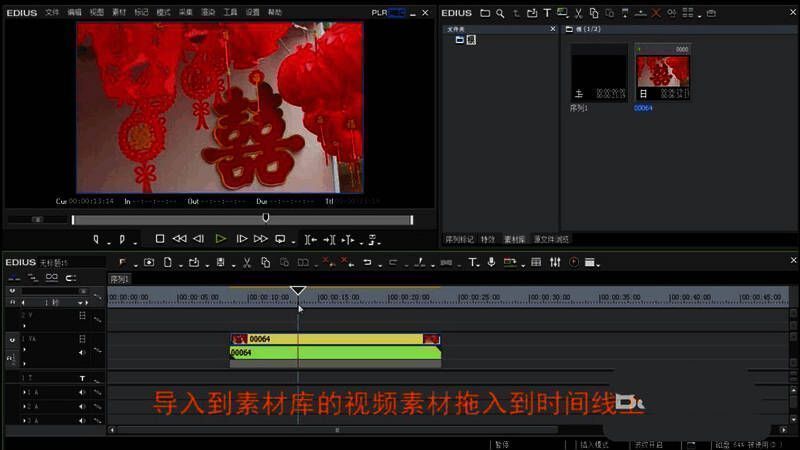This screenshot has width=800, height=450.
Task: Click the Loop playback icon
Action: pos(280,239)
